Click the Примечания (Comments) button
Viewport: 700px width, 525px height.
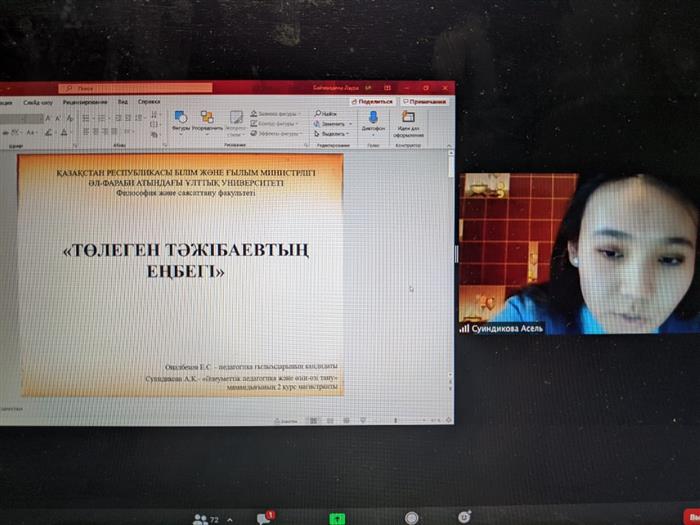tap(426, 101)
